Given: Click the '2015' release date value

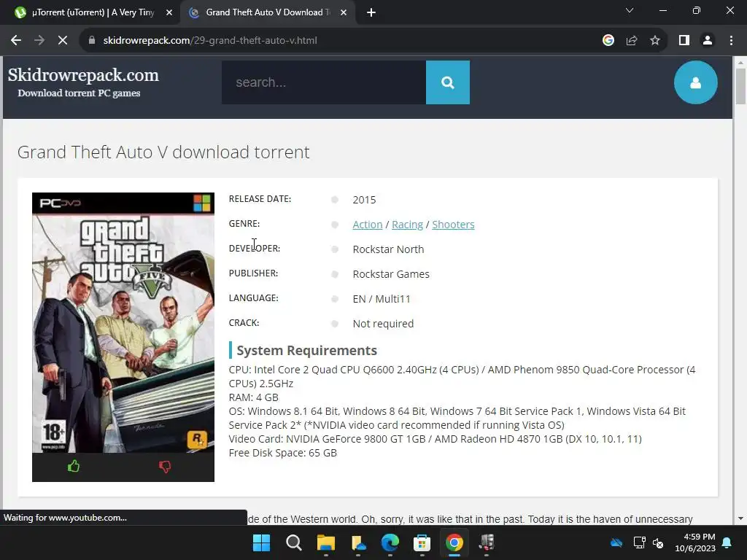Looking at the screenshot, I should point(364,200).
